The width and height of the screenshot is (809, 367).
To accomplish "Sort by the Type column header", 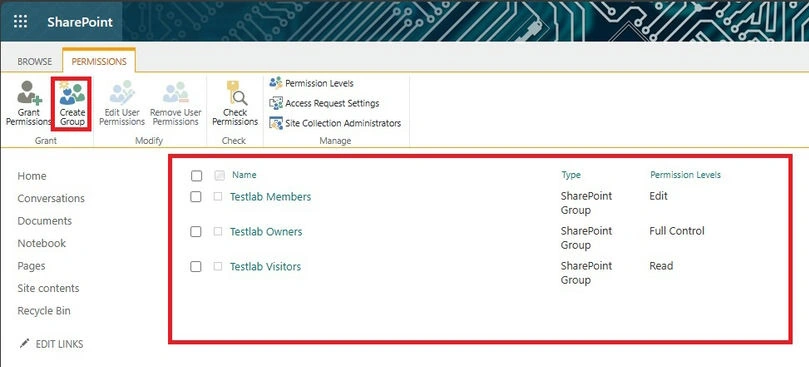I will (x=571, y=175).
